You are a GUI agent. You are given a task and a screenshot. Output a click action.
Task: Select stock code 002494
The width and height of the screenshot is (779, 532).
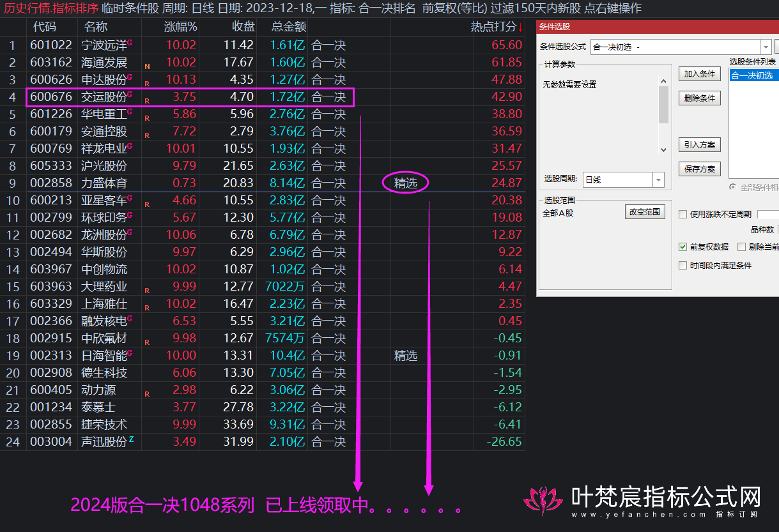52,252
